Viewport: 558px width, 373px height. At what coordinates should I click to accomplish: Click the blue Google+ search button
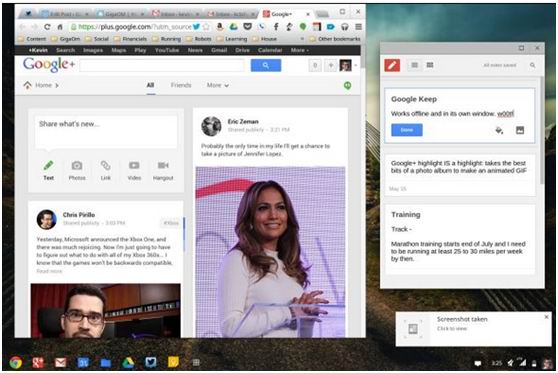click(x=265, y=65)
